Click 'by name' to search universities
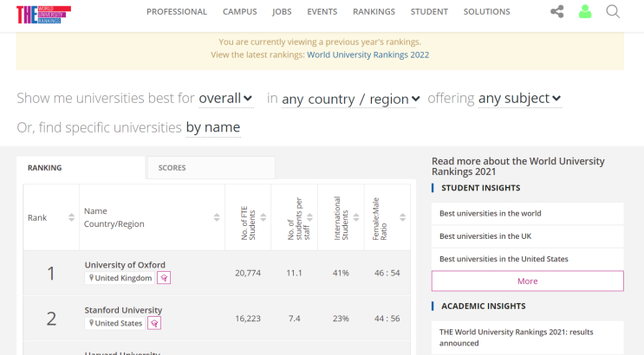 pos(212,127)
